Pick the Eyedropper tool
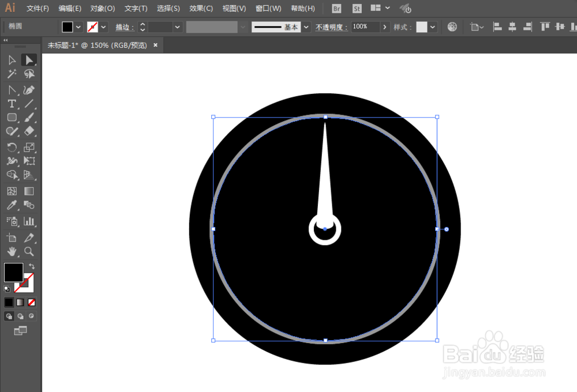This screenshot has width=577, height=392. click(x=12, y=205)
